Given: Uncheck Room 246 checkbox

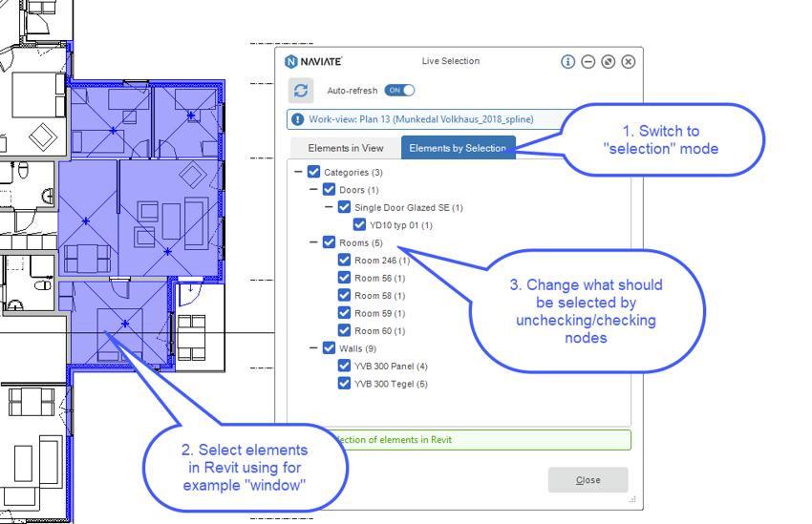Looking at the screenshot, I should 344,260.
